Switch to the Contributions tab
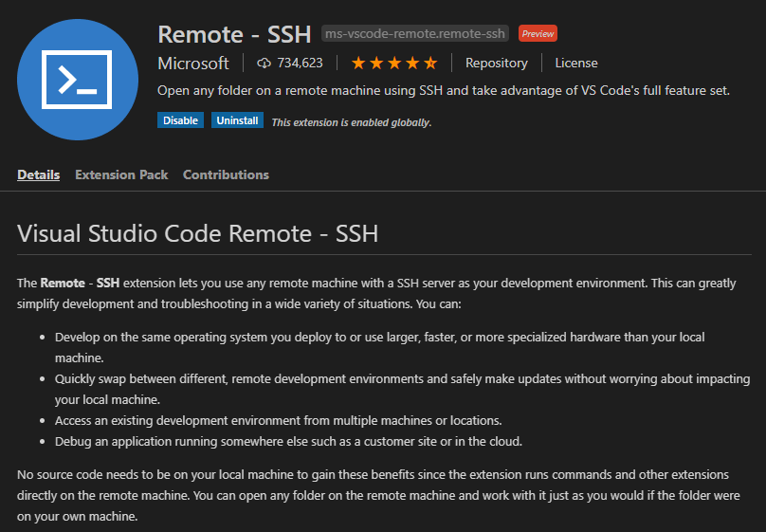Image resolution: width=766 pixels, height=532 pixels. pos(226,174)
